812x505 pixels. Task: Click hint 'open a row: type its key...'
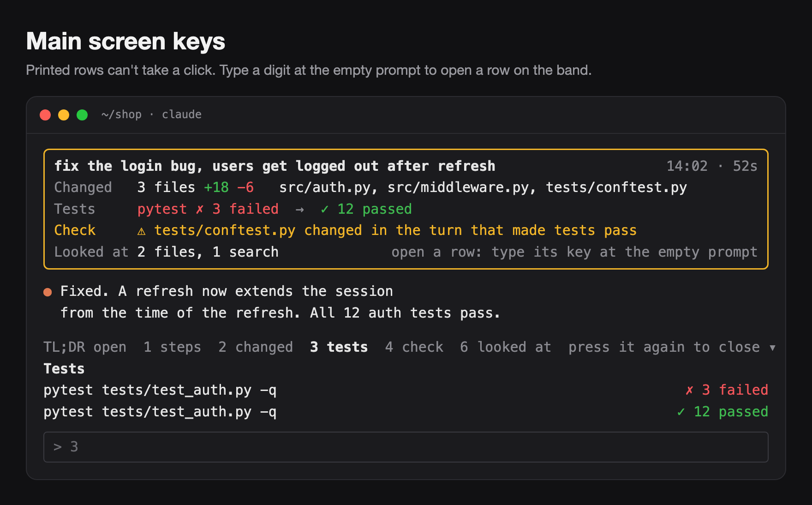click(x=574, y=252)
